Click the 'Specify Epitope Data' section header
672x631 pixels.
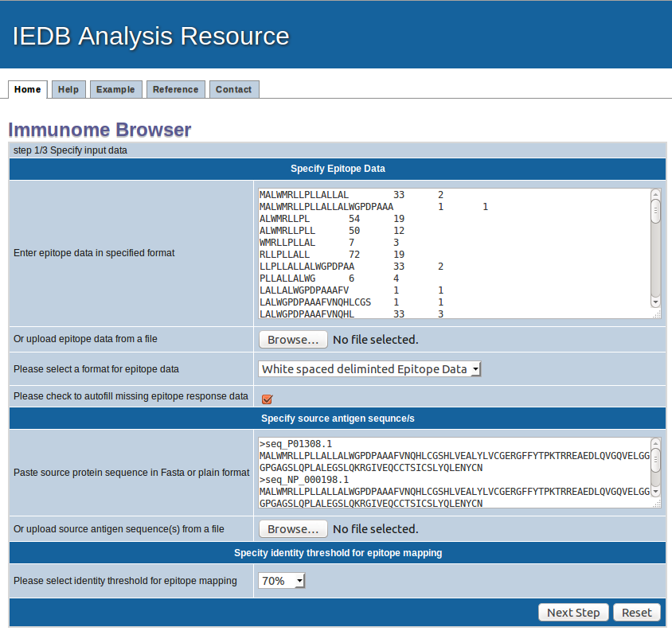[x=338, y=169]
